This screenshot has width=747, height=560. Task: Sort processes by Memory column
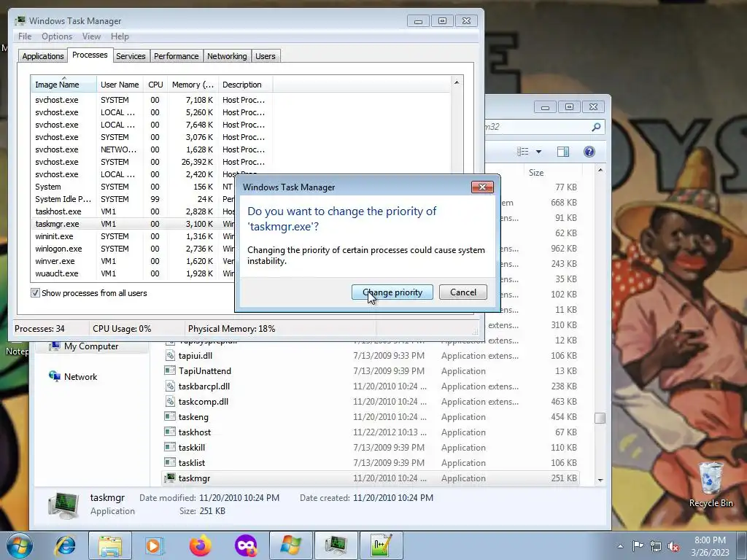pyautogui.click(x=193, y=85)
